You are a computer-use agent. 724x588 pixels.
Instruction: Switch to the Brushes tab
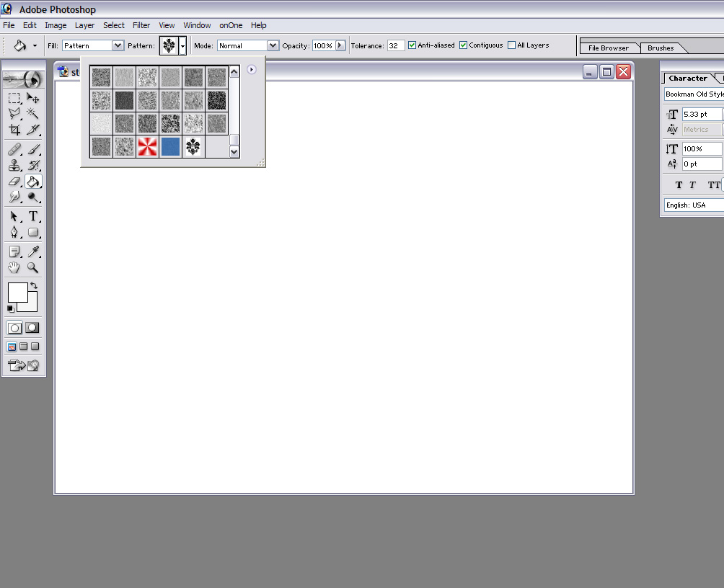pyautogui.click(x=661, y=48)
